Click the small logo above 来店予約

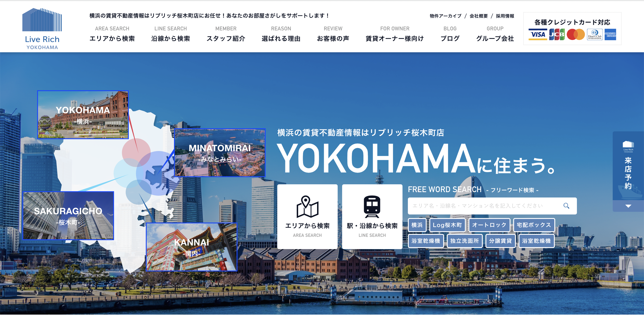pos(628,147)
